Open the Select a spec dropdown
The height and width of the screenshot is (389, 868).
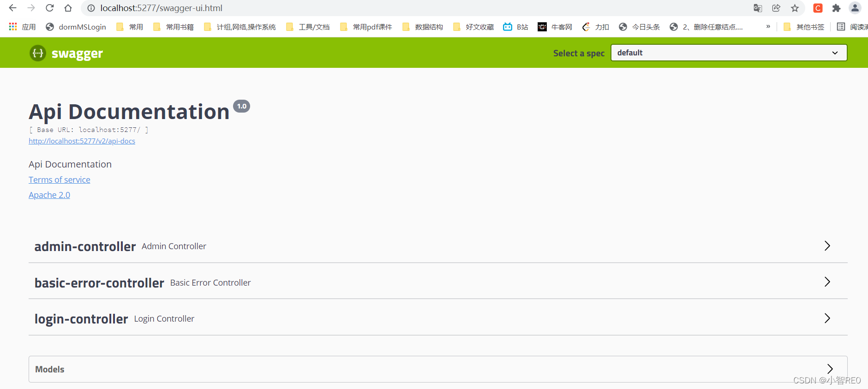729,53
